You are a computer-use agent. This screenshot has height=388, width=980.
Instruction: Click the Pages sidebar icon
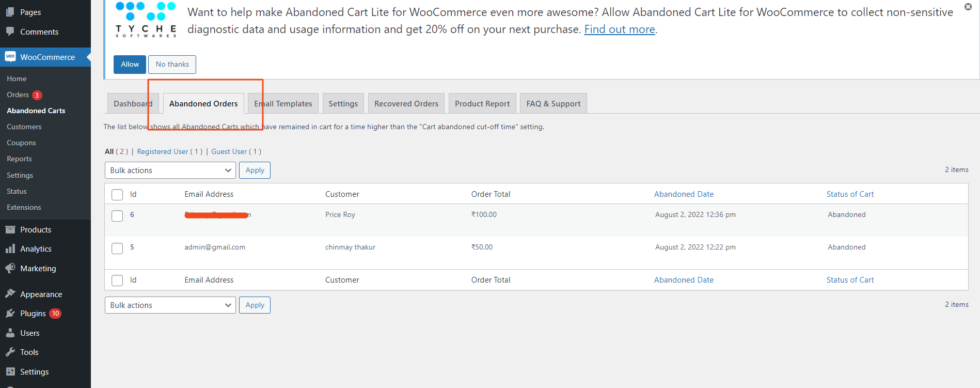(x=10, y=12)
